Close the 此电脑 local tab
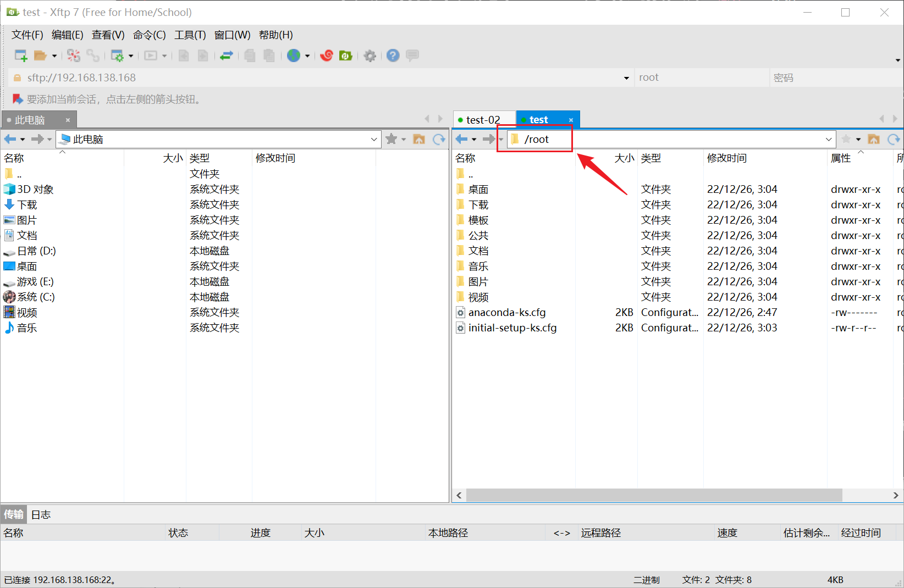The height and width of the screenshot is (588, 904). 68,120
